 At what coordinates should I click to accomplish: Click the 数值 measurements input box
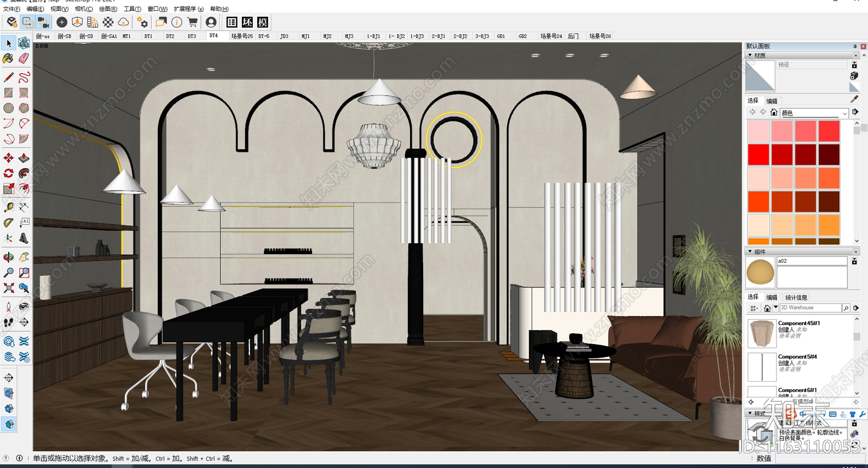tap(820, 458)
